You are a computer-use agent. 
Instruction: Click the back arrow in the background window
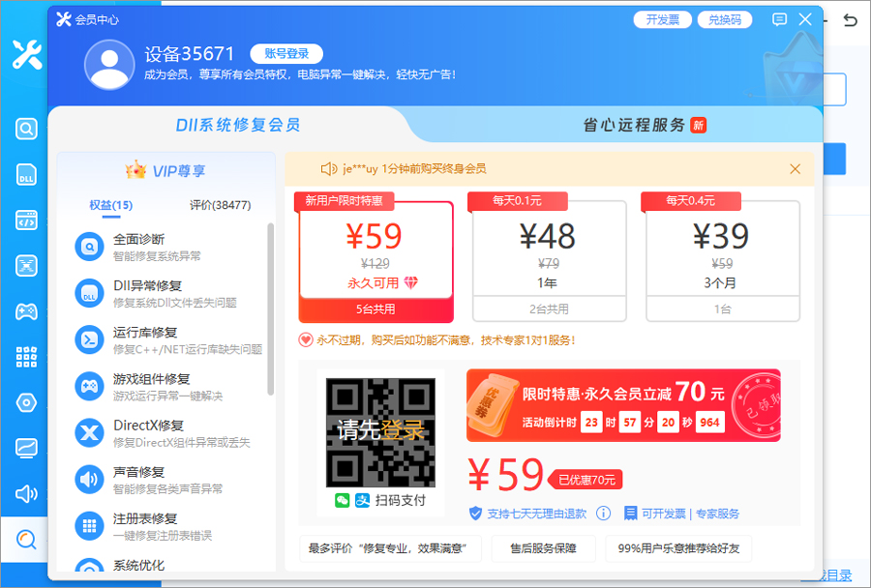[850, 20]
